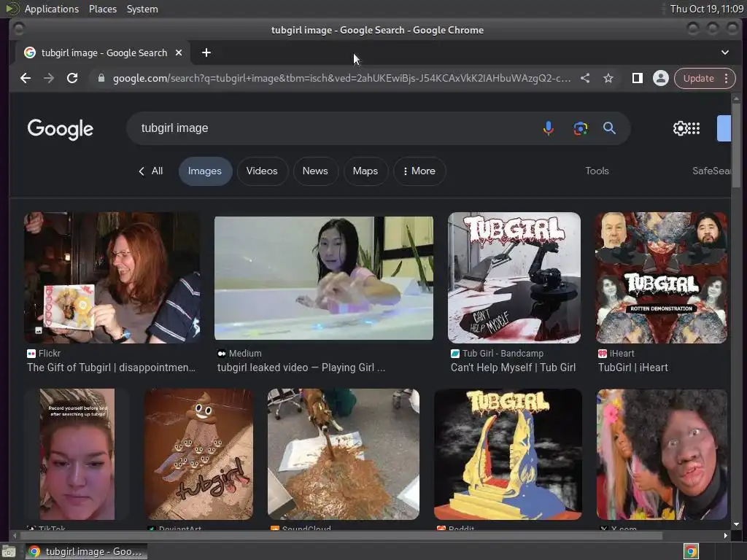Switch to the News tab
This screenshot has height=560, width=747.
pos(315,171)
